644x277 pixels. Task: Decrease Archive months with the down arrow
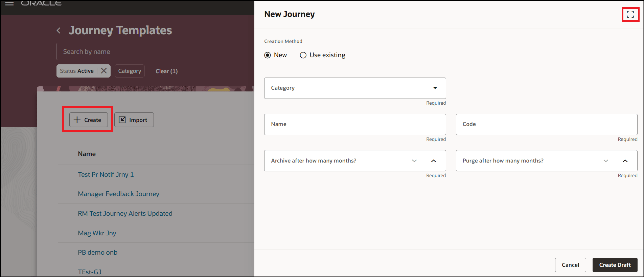click(x=414, y=161)
